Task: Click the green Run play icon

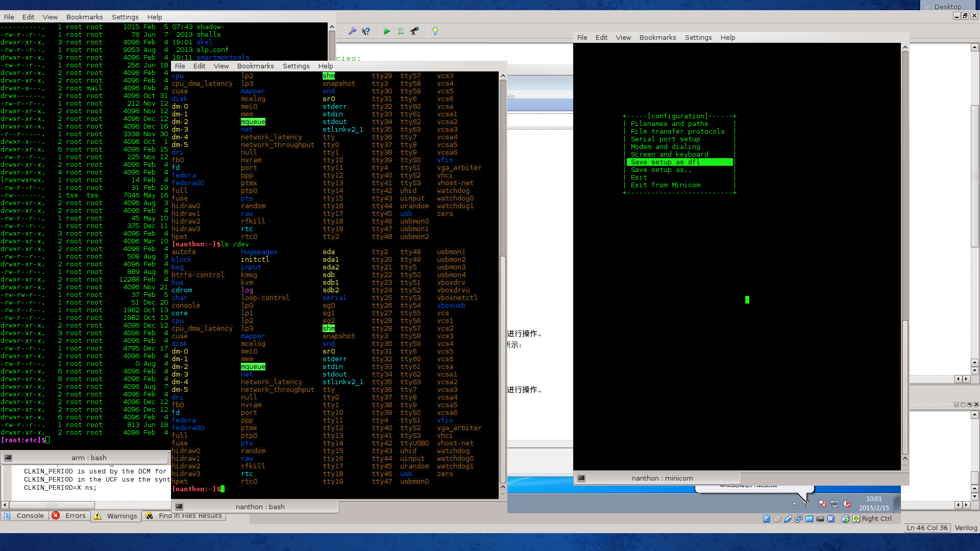Action: pyautogui.click(x=387, y=32)
